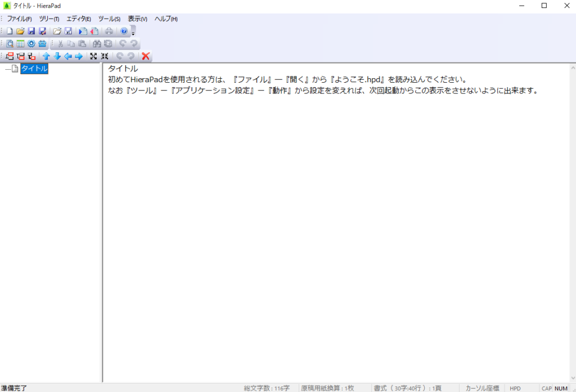Click the tree toolbar's redo icon
This screenshot has width=576, height=392.
[130, 56]
